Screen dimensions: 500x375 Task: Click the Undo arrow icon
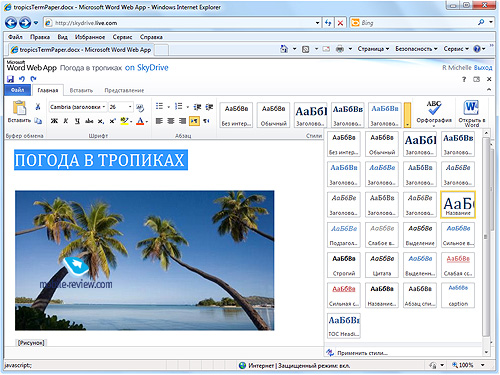[22, 79]
